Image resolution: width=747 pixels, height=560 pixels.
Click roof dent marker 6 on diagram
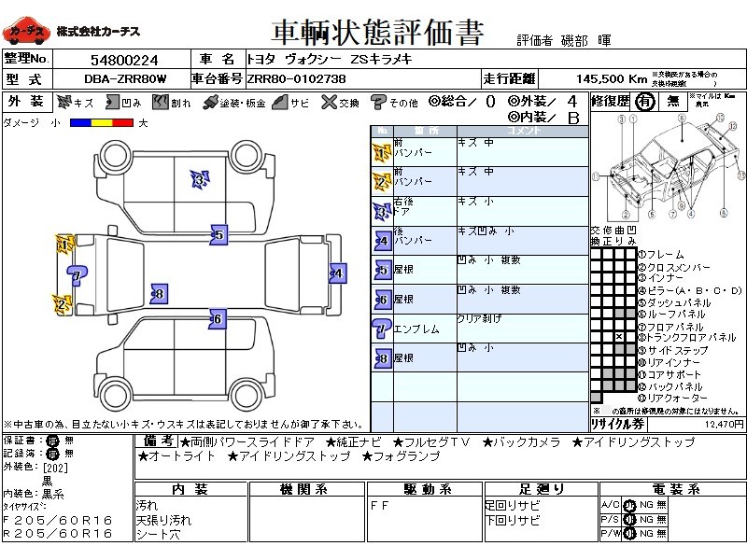click(x=218, y=319)
